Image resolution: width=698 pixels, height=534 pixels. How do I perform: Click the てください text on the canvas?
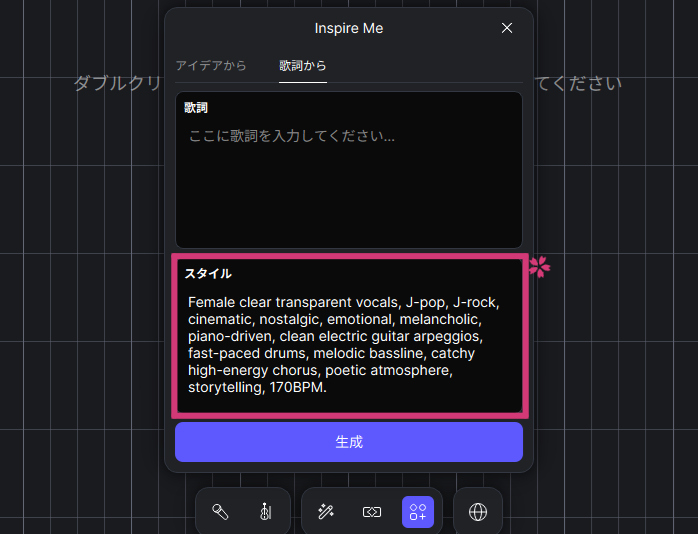[579, 83]
